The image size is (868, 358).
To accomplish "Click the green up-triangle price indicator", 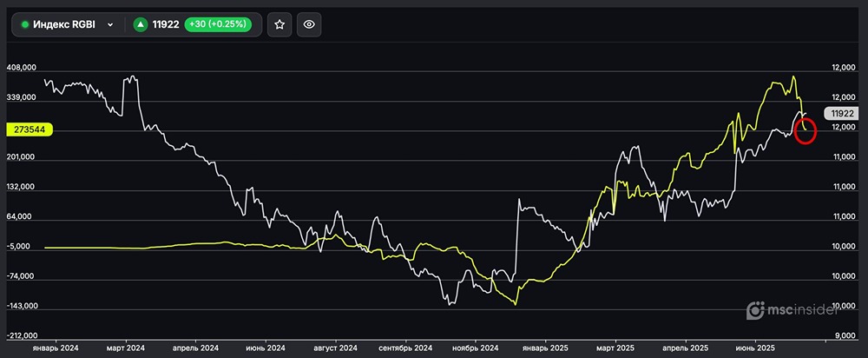I will tap(140, 25).
